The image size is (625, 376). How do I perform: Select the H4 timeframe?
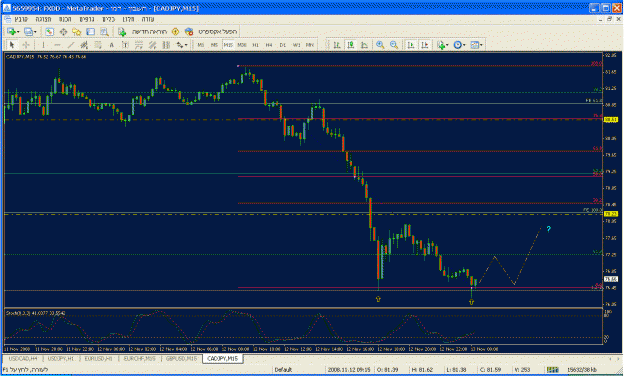click(x=269, y=45)
